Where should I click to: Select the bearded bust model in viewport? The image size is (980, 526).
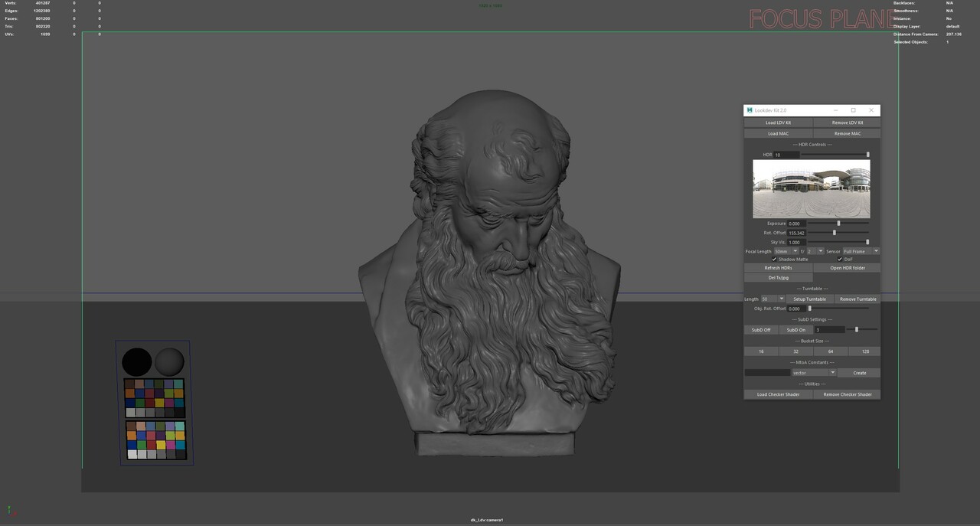tap(490, 274)
